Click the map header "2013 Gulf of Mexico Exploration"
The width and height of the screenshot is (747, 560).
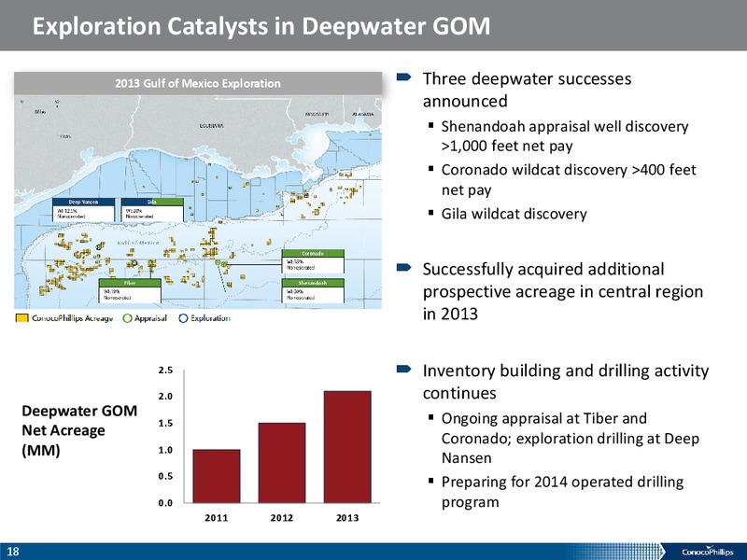198,83
